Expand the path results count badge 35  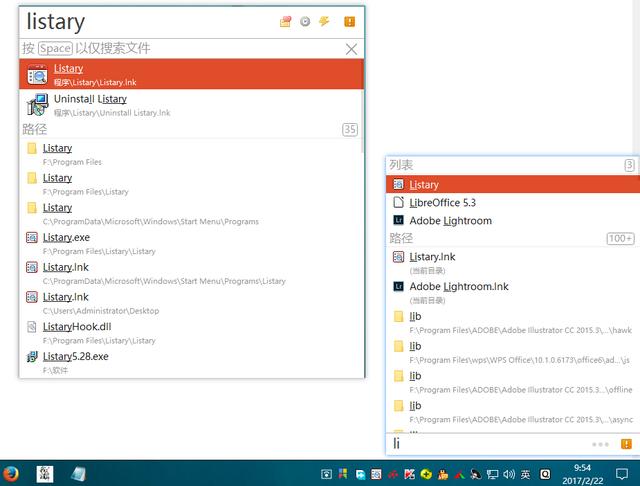tap(350, 129)
